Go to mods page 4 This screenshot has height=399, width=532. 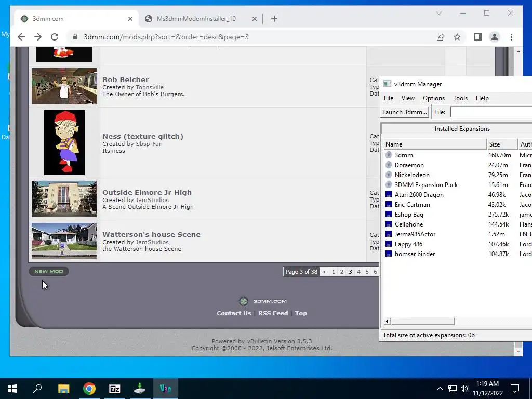pos(358,272)
